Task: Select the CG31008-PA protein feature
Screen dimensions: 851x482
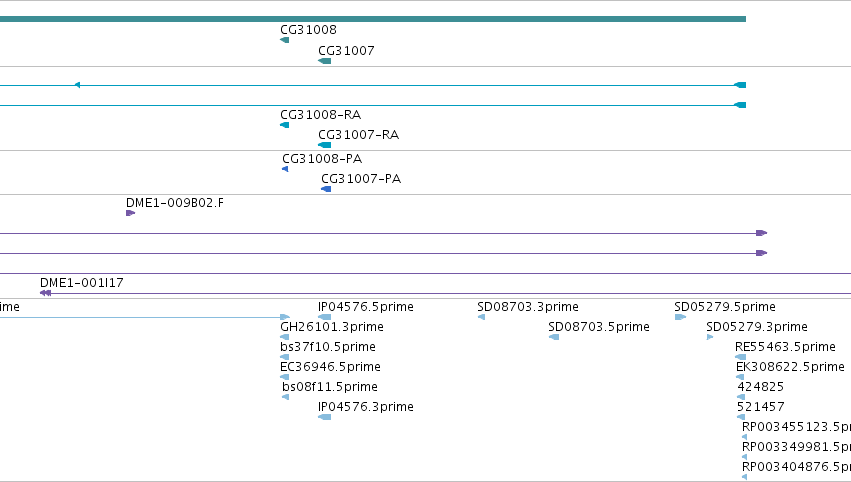Action: [x=285, y=169]
